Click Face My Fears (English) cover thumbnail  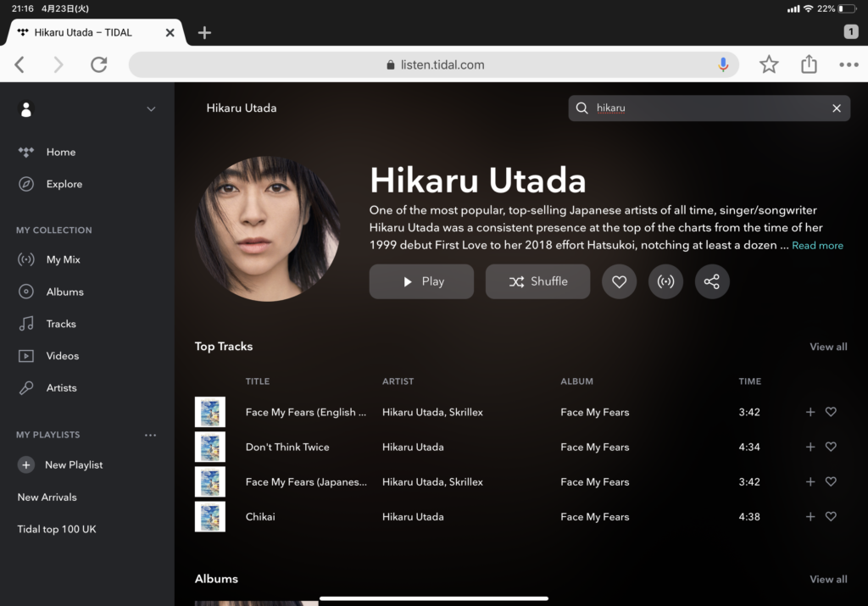[210, 412]
